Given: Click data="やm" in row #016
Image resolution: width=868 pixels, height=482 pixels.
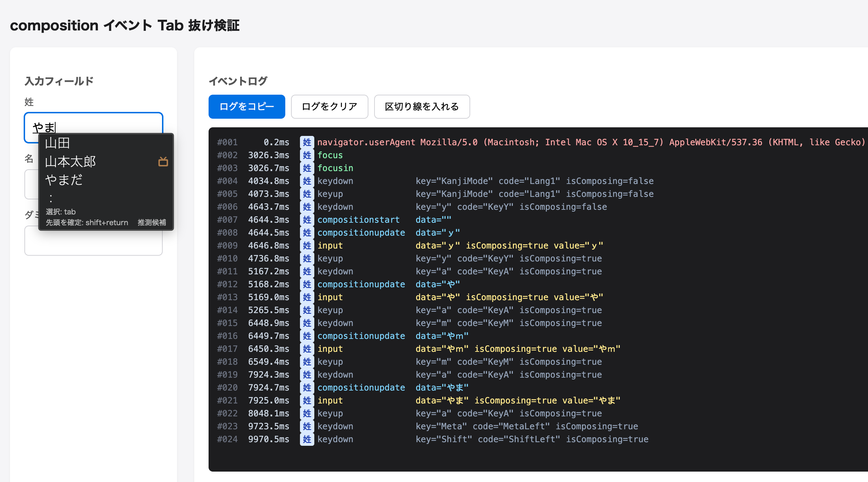Looking at the screenshot, I should tap(442, 336).
